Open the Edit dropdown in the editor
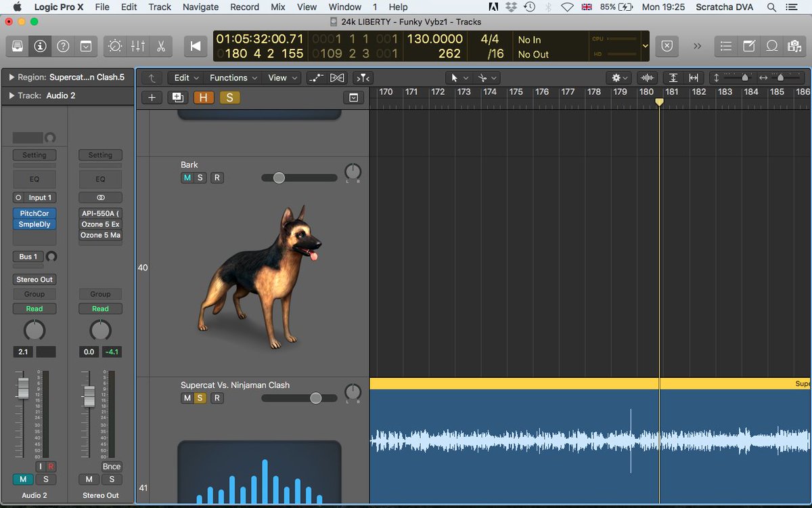This screenshot has width=812, height=508. pos(185,77)
